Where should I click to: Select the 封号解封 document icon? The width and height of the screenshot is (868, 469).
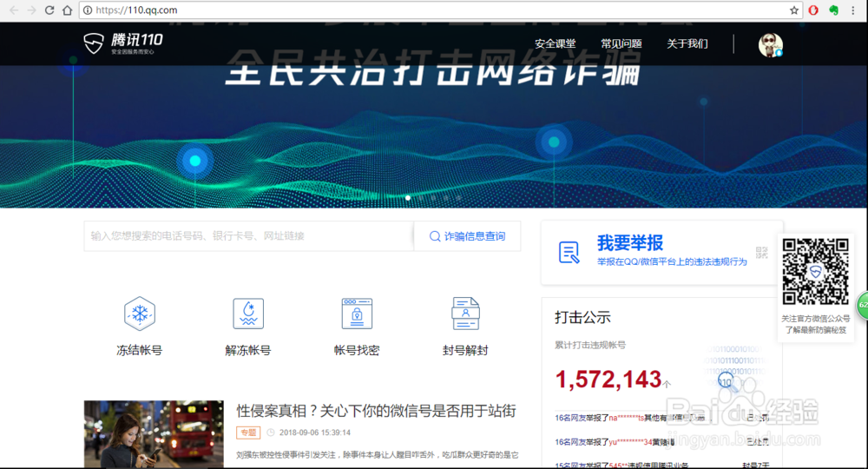pos(465,314)
